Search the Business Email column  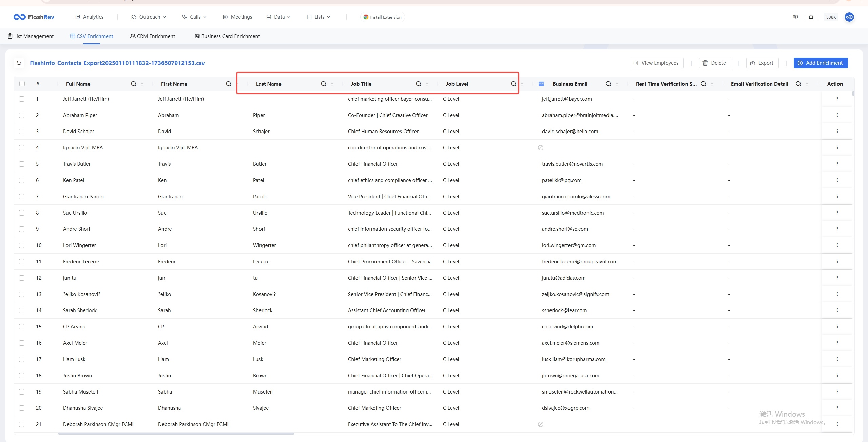tap(609, 84)
